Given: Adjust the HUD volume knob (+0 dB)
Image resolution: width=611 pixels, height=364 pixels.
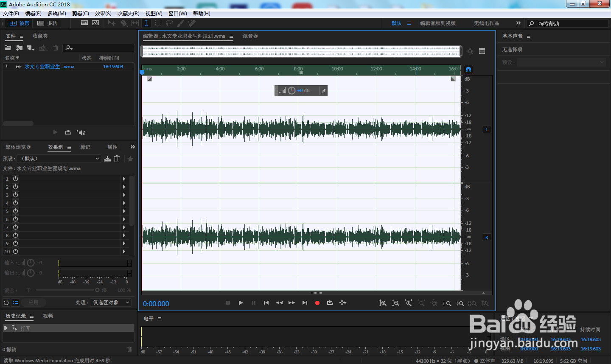Looking at the screenshot, I should pyautogui.click(x=291, y=90).
